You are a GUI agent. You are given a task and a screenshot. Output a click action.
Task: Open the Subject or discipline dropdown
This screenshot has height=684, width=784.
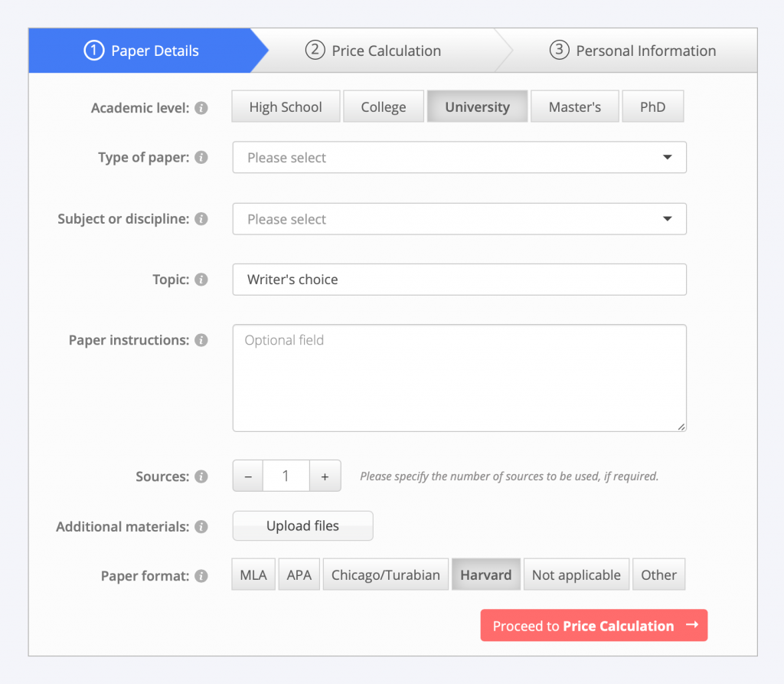(459, 219)
